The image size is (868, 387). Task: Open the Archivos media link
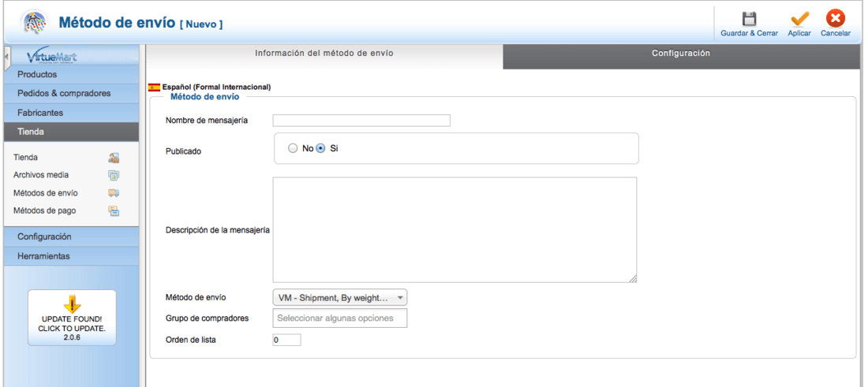click(41, 175)
